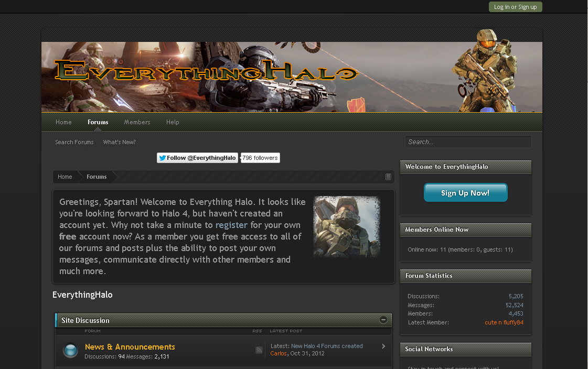The height and width of the screenshot is (369, 588).
Task: Click the Members Online Now heading
Action: (x=436, y=230)
